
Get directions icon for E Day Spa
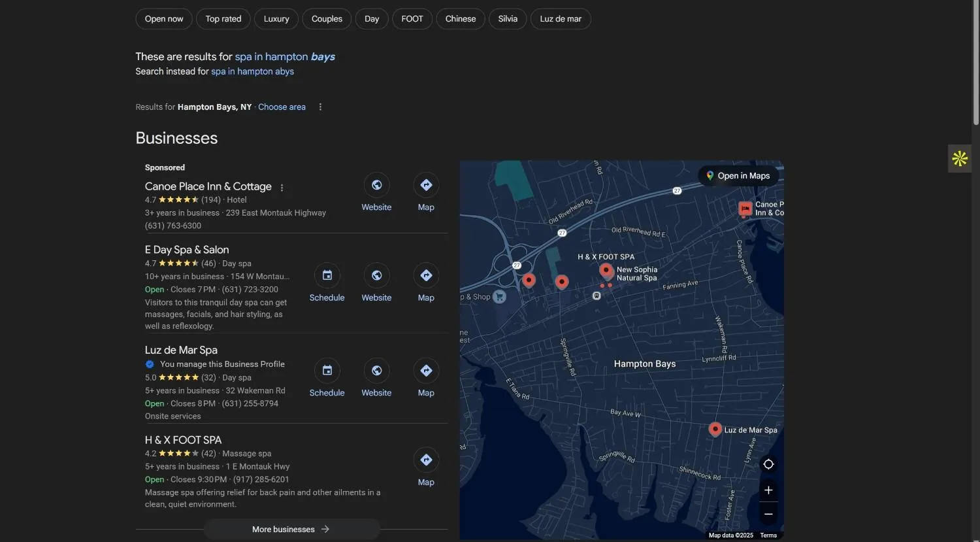[x=426, y=275]
